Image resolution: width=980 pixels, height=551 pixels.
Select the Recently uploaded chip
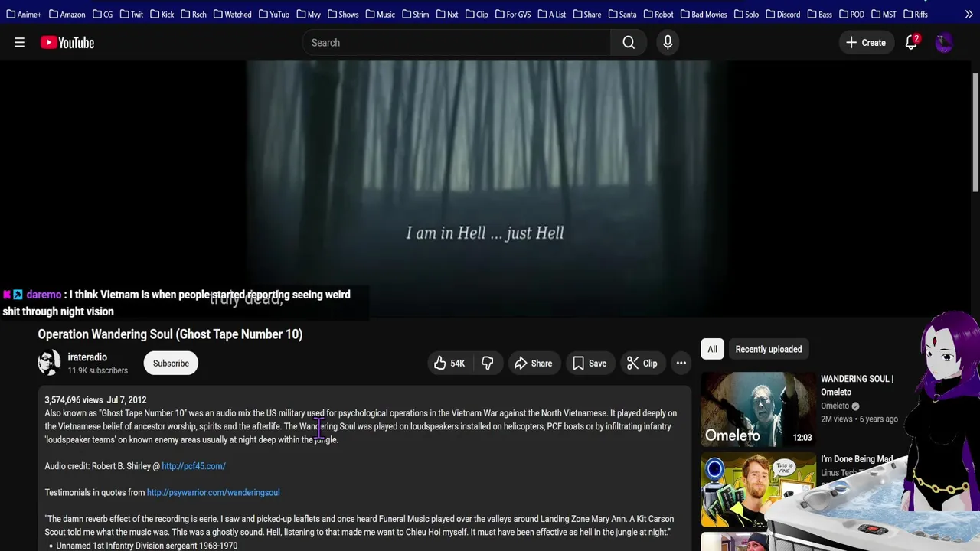[769, 349]
